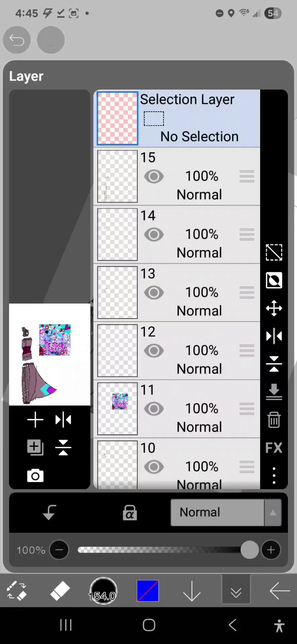Select the Selection Layer row
This screenshot has width=297, height=644.
tap(177, 118)
